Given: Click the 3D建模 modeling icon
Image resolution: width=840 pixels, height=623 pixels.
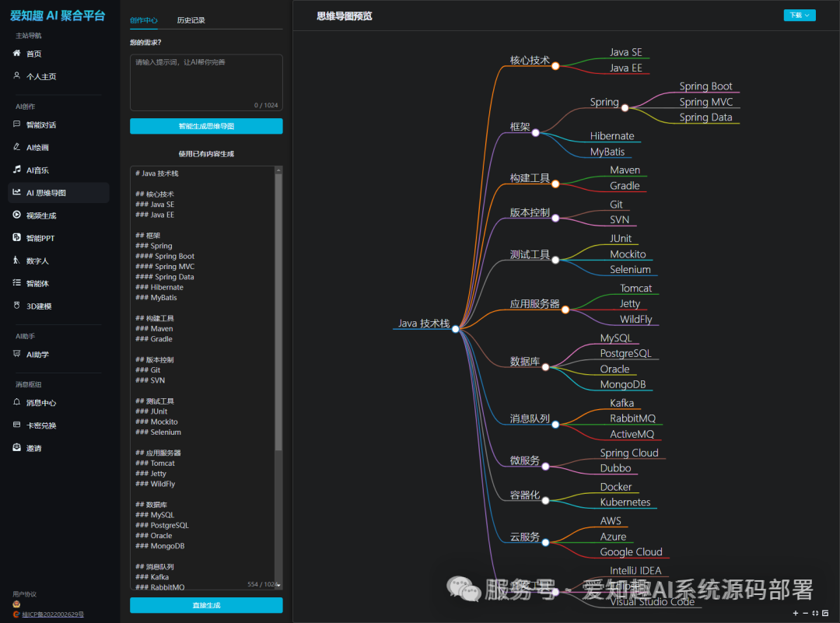Looking at the screenshot, I should (17, 306).
